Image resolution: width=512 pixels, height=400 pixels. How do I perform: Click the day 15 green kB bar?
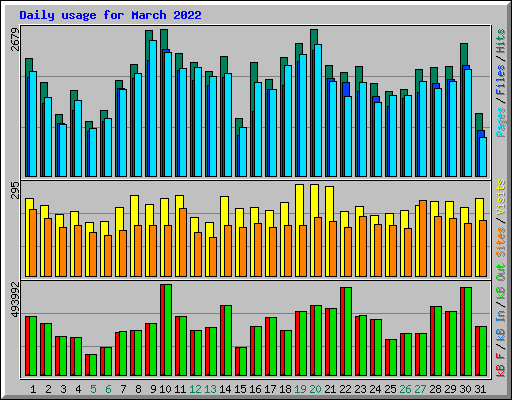[243, 362]
